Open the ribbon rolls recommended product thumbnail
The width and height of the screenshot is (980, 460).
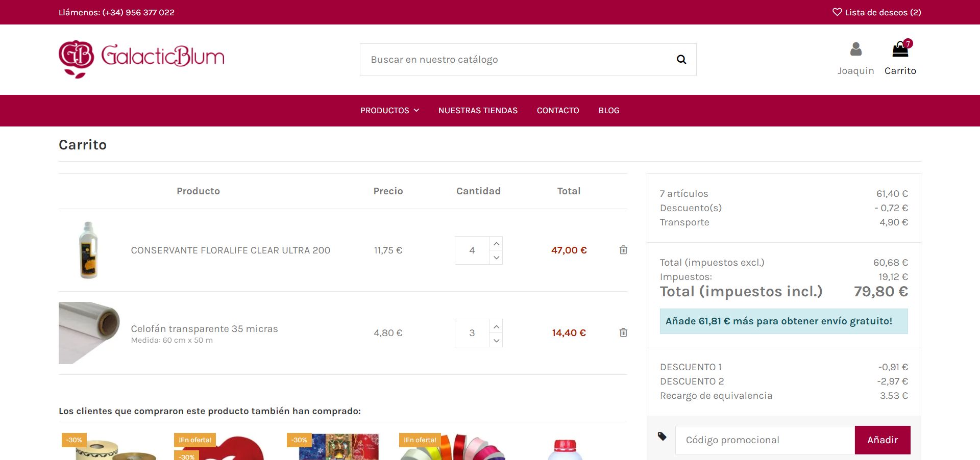pyautogui.click(x=116, y=449)
